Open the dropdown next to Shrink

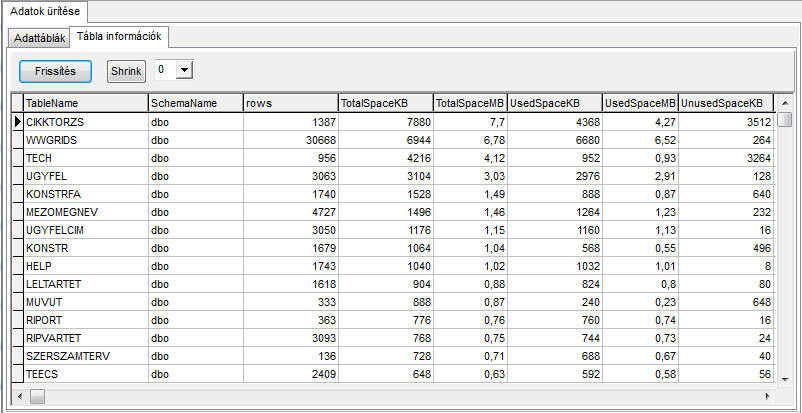(184, 70)
